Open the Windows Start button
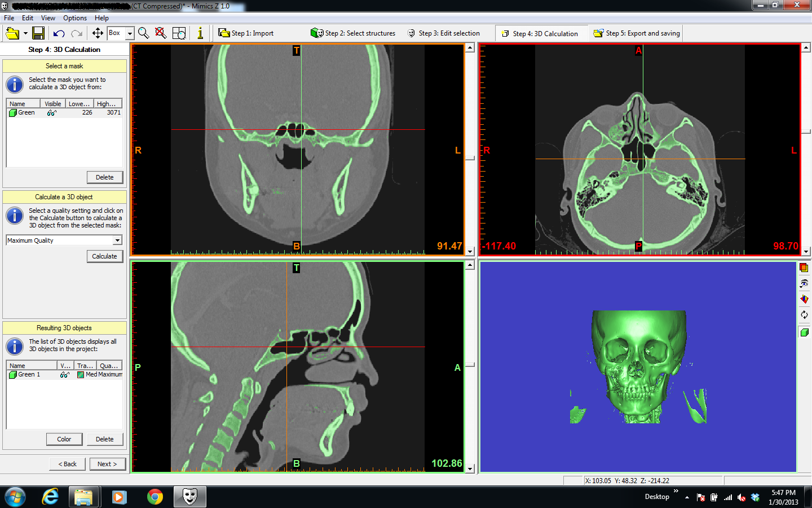812x508 pixels. tap(15, 497)
